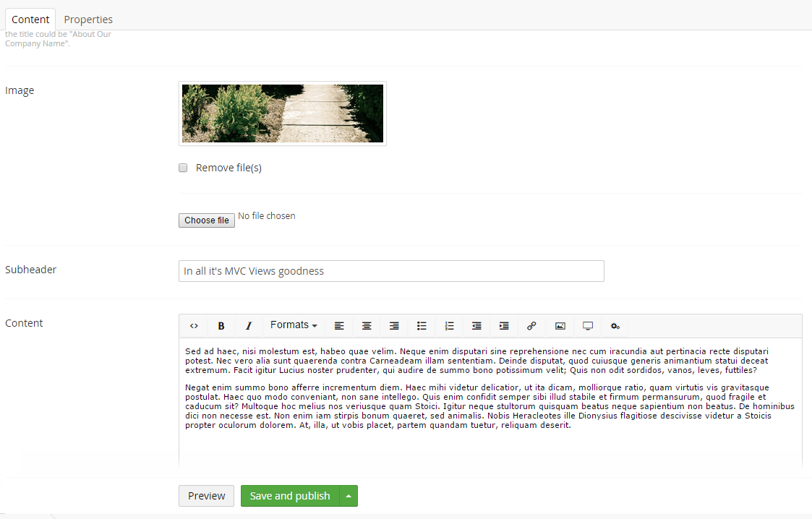The width and height of the screenshot is (812, 519).
Task: Click the Save and publish button
Action: pyautogui.click(x=290, y=496)
